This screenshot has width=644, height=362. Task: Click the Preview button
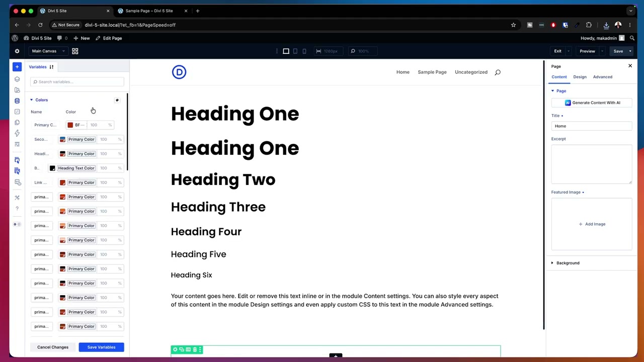coord(587,51)
